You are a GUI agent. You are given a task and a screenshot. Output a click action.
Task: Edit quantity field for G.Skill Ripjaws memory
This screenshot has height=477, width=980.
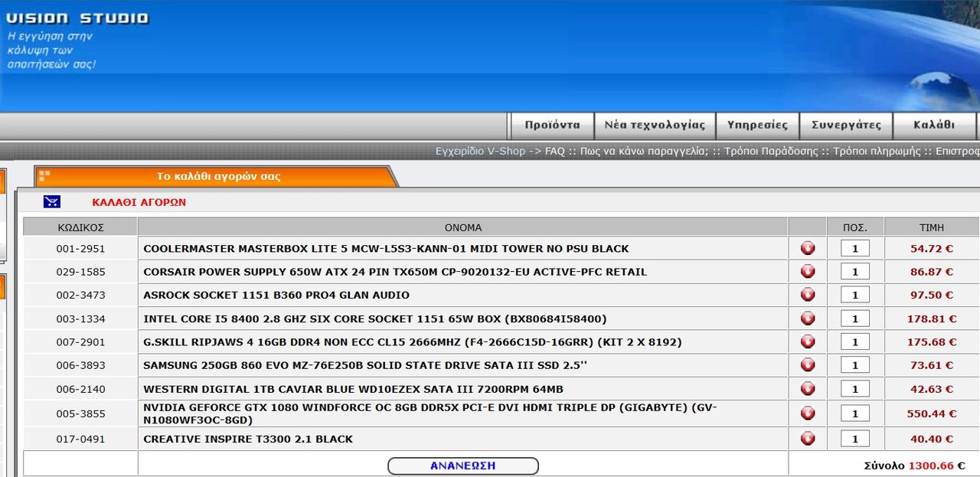[855, 341]
